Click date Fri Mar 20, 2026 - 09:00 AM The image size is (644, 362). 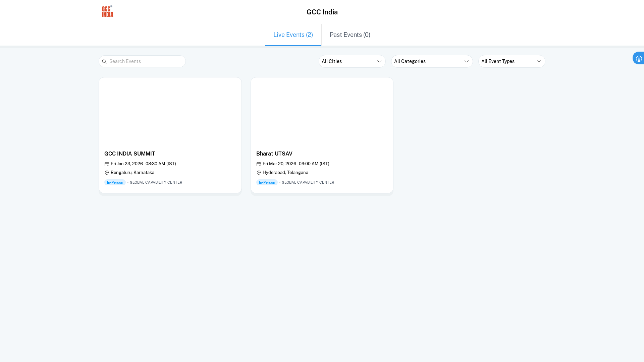pos(296,164)
